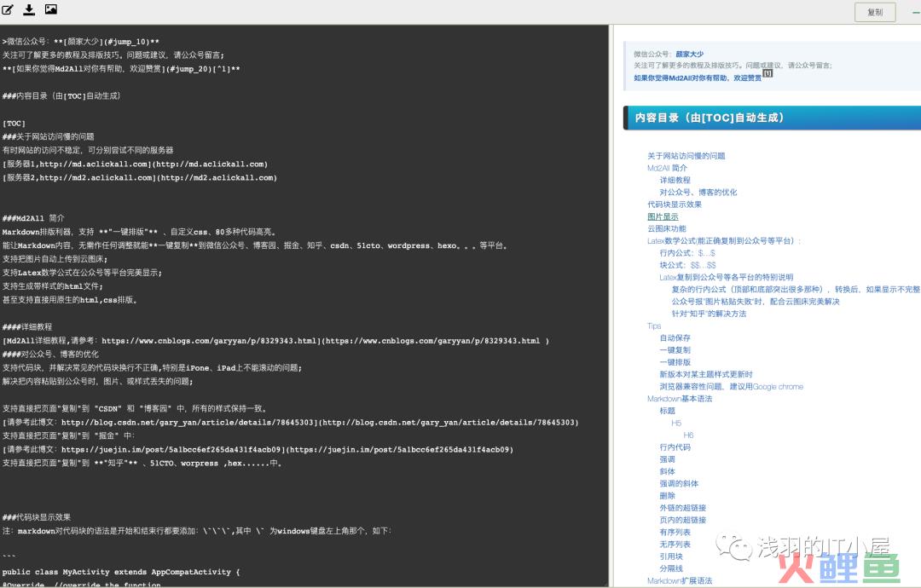Image resolution: width=921 pixels, height=588 pixels.
Task: Select 一键复制 TOC entry
Action: click(675, 350)
